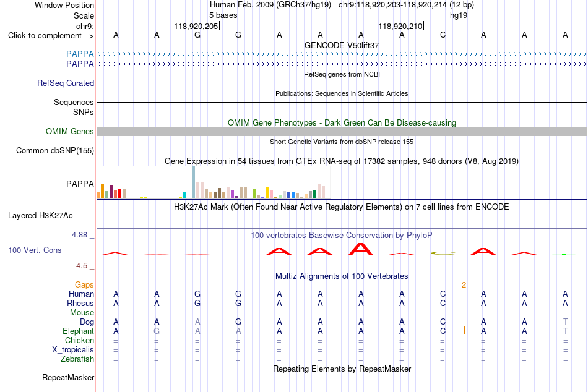588x392 pixels.
Task: Open the OMIM Gene Phenotypes track title
Action: tap(342, 122)
